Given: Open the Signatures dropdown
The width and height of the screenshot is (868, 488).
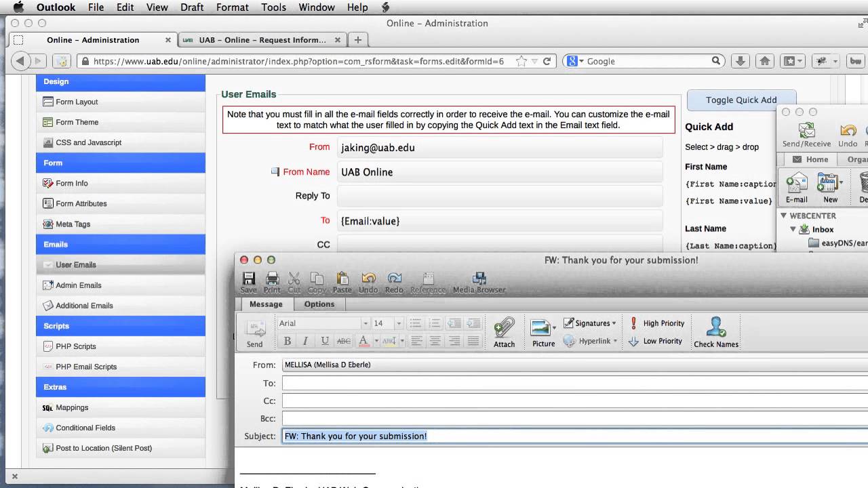Looking at the screenshot, I should point(590,323).
